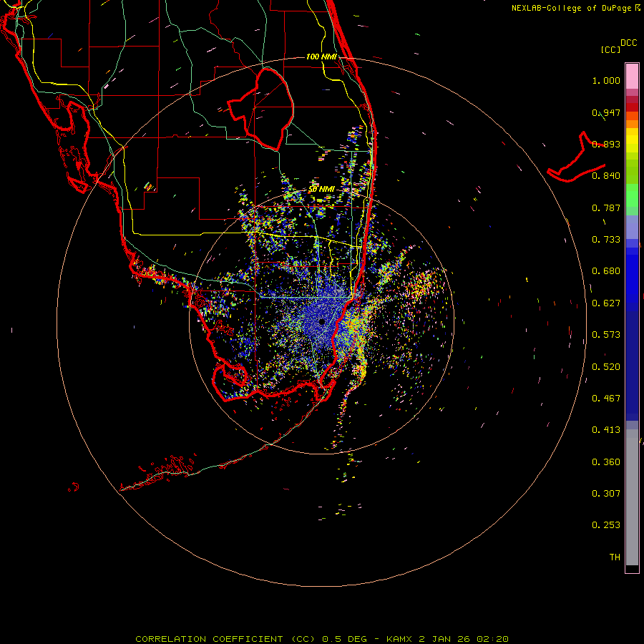Click the black KAMX radar site dot
Screen dimensions: 644x644
322,321
